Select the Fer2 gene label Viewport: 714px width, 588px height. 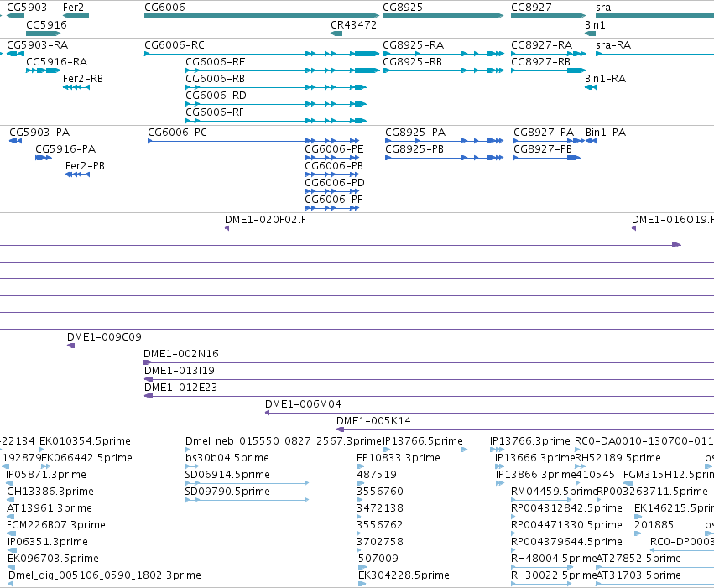click(x=73, y=8)
